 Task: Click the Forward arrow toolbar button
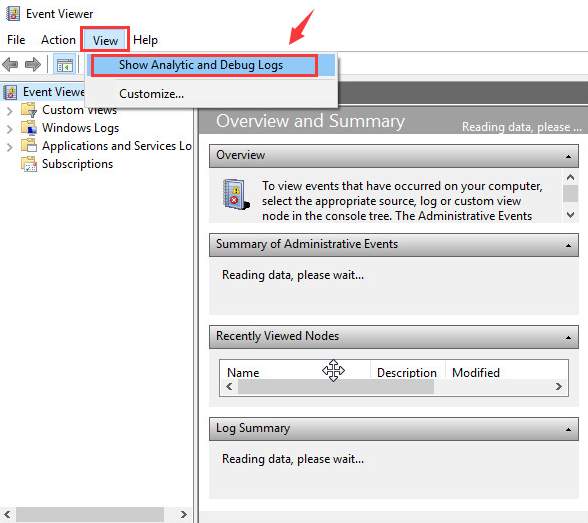click(x=33, y=64)
